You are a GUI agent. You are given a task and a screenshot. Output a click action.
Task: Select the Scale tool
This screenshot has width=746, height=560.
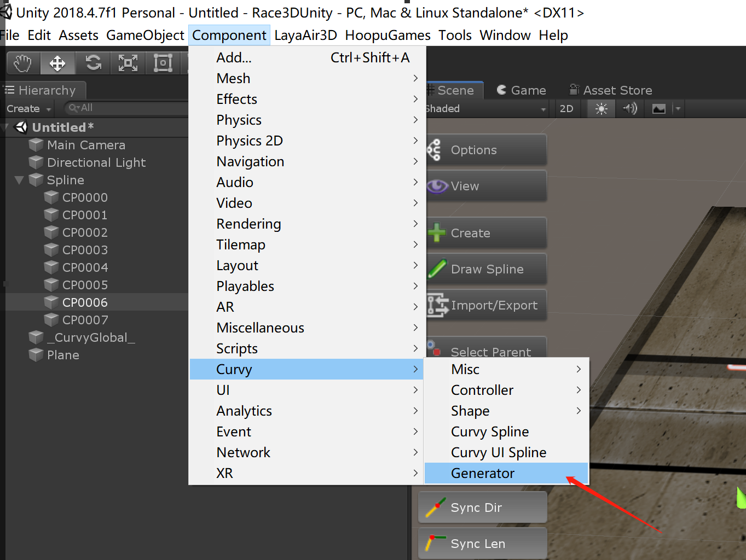[128, 63]
